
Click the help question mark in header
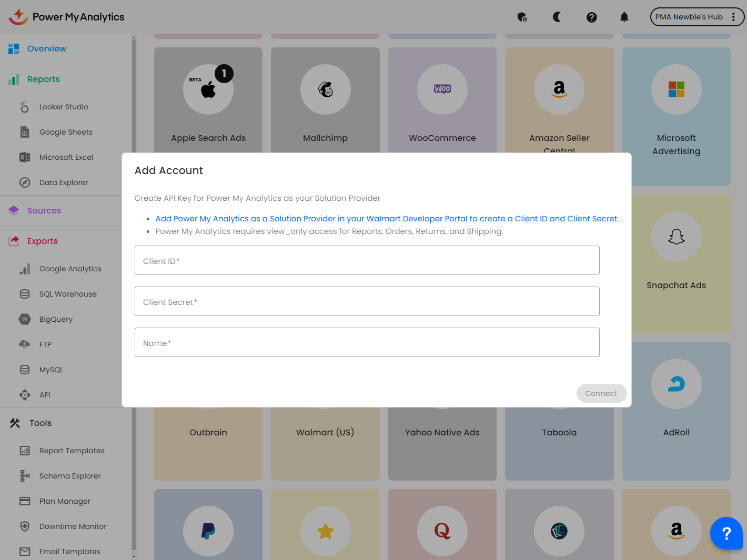[x=591, y=17]
